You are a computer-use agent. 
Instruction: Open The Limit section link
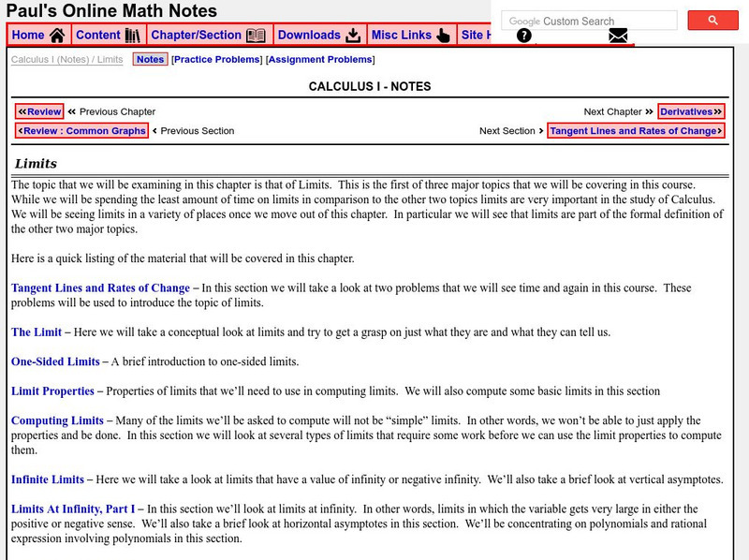(x=37, y=332)
